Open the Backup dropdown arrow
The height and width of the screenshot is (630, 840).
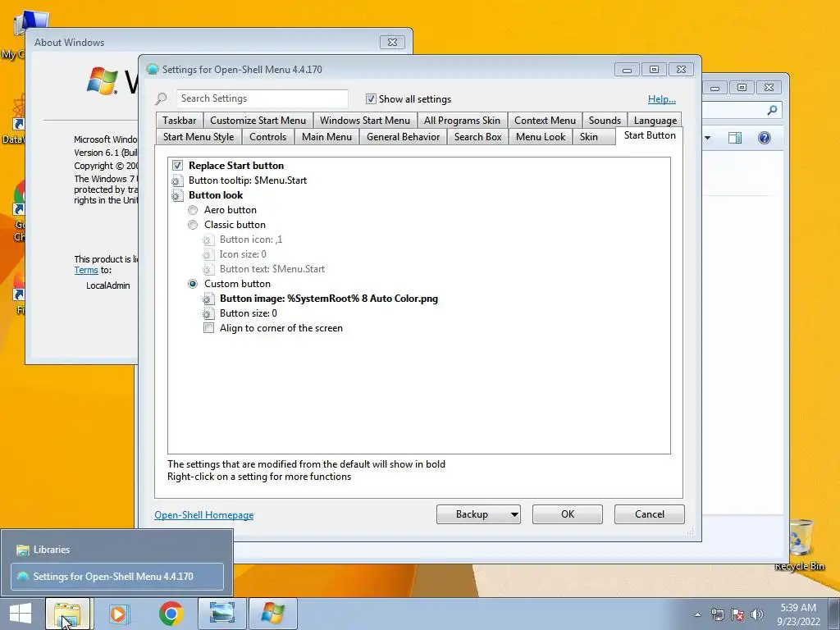(x=514, y=514)
